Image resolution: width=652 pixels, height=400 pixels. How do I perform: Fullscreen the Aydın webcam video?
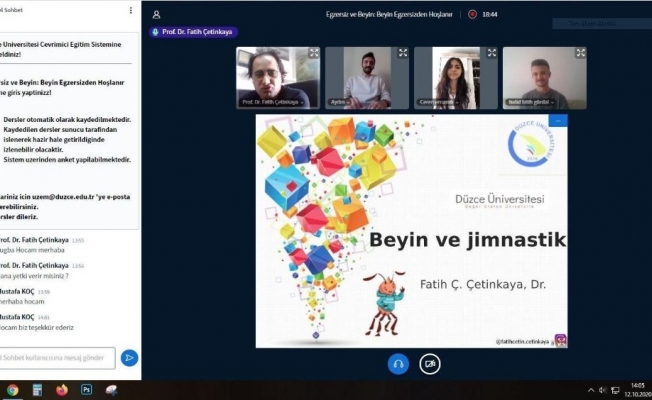(x=403, y=53)
